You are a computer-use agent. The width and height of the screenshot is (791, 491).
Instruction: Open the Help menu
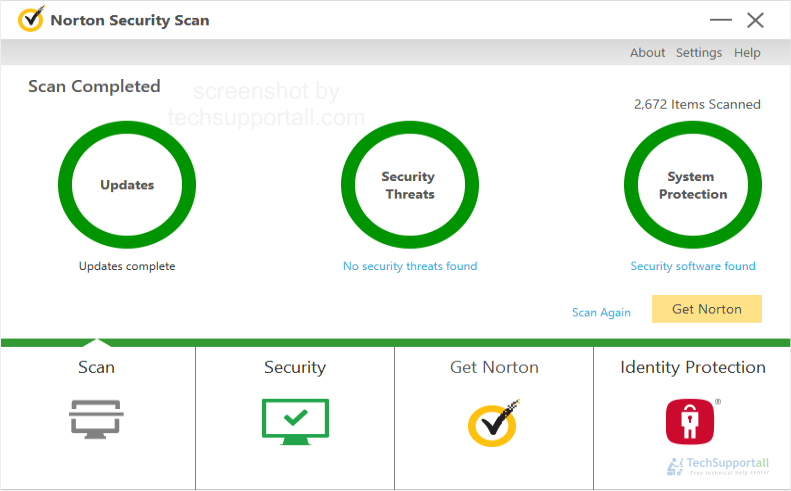click(x=747, y=52)
